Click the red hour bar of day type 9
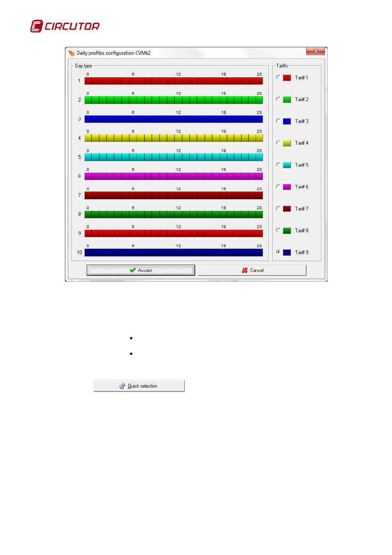The height and width of the screenshot is (555, 392). click(x=173, y=234)
